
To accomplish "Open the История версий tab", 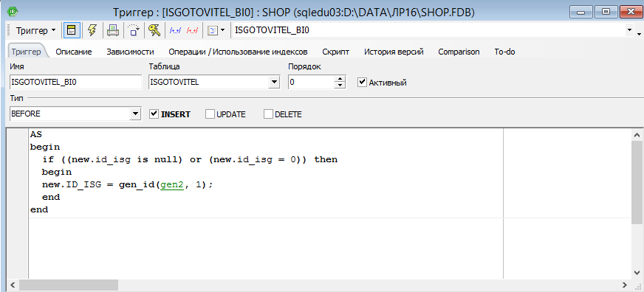I will [x=394, y=52].
